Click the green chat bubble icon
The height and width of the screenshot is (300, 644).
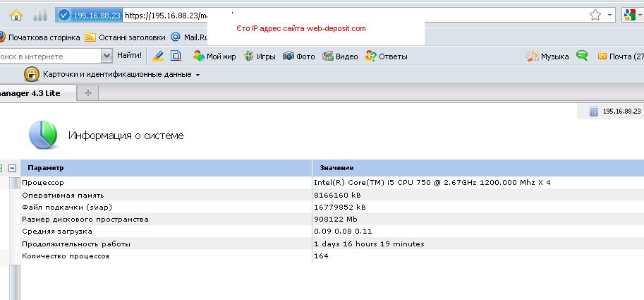[x=582, y=56]
